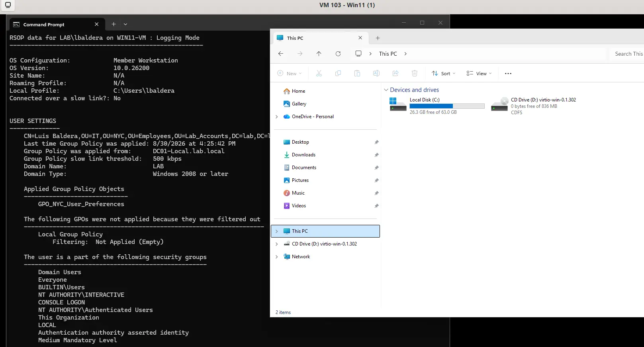Click the Cut toolbar icon
Viewport: 644px width, 347px height.
click(319, 73)
